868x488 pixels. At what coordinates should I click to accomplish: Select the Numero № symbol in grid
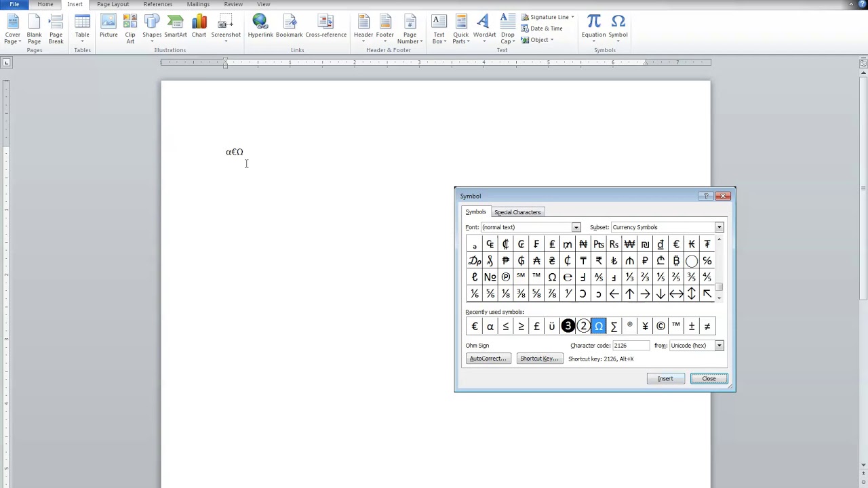point(490,277)
